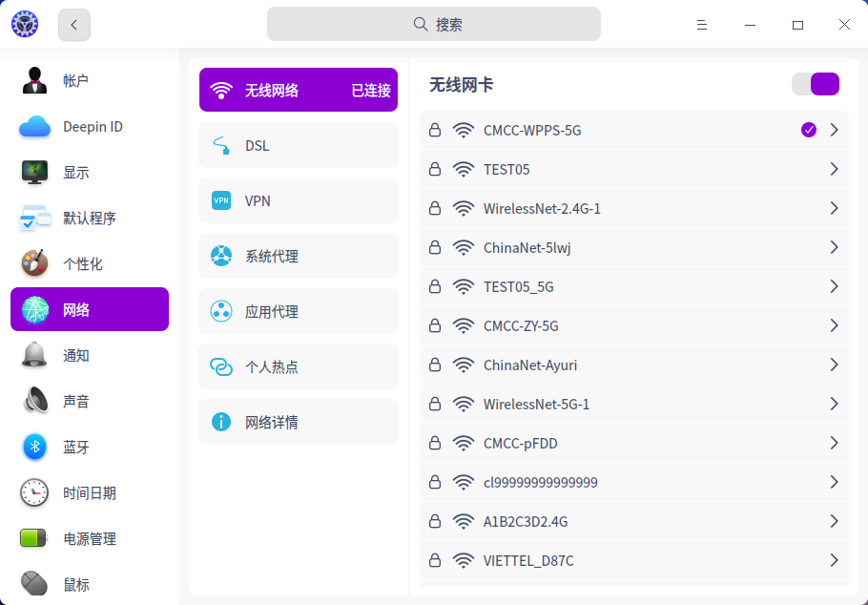Viewport: 868px width, 605px height.
Task: Click the 个人热点 linked rings icon
Action: [x=221, y=366]
